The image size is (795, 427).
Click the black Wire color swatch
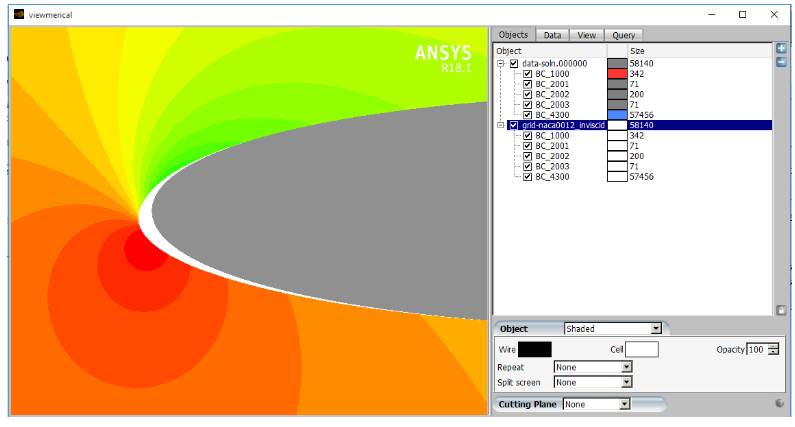[x=534, y=349]
